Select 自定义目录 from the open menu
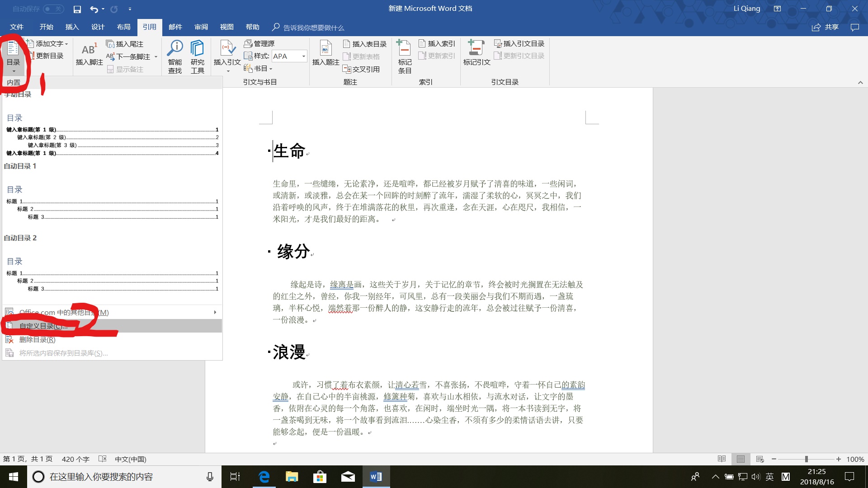The image size is (868, 488). tap(42, 326)
